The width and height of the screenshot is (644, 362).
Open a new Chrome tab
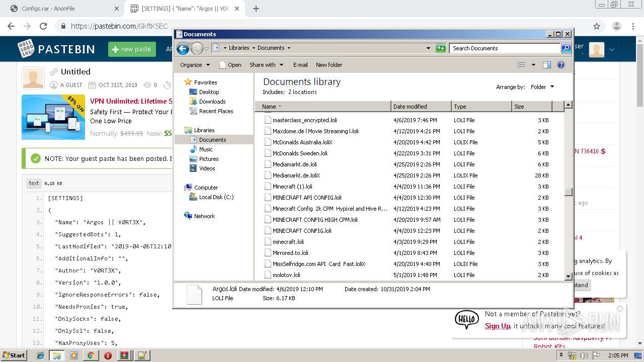(x=256, y=9)
